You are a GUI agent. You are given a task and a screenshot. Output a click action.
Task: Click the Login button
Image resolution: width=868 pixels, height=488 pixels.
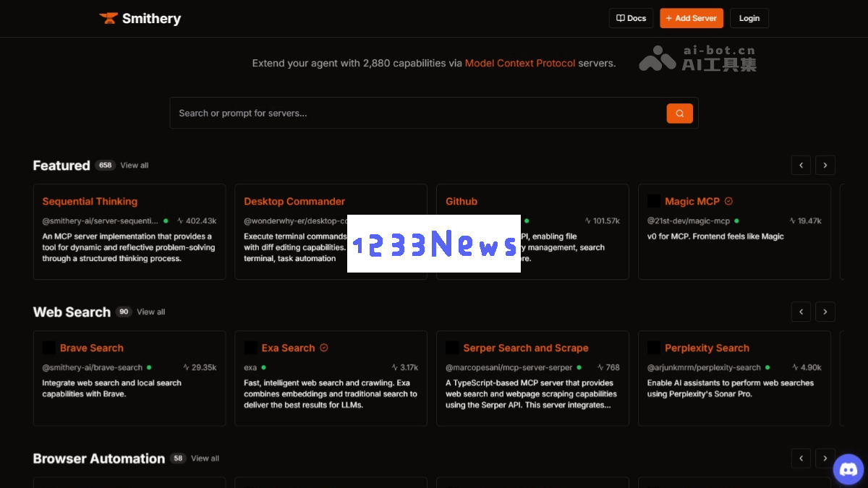(x=749, y=18)
